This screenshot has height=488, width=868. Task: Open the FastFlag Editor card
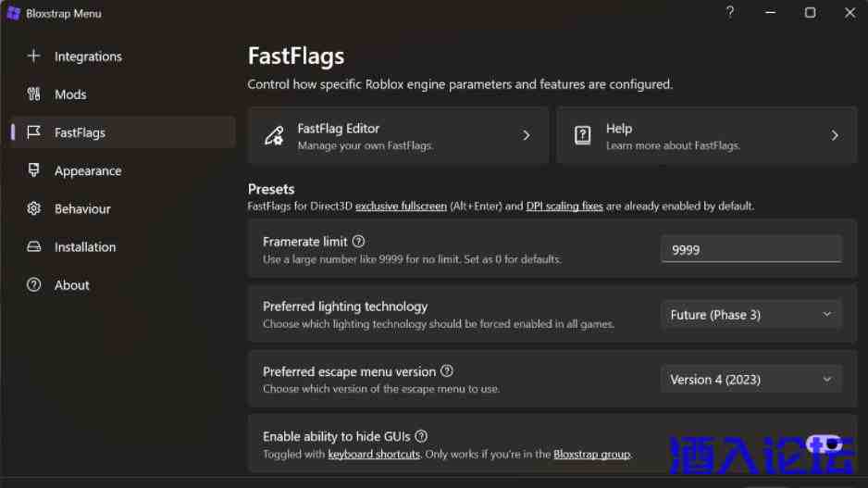click(x=398, y=135)
